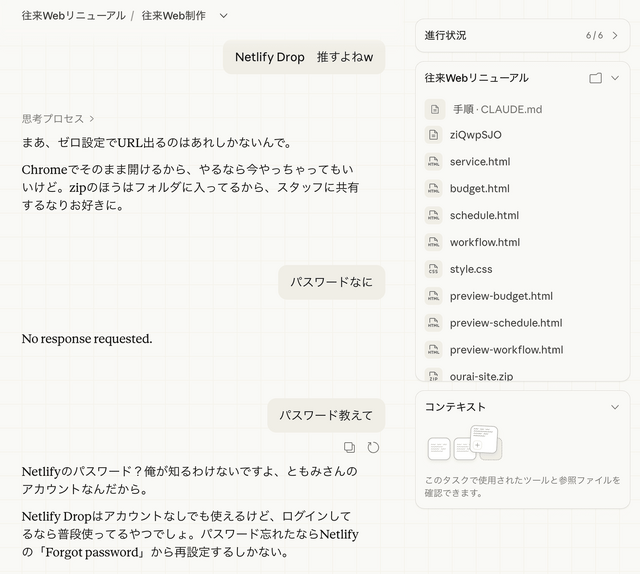Select workflow.html in the file list
The image size is (640, 574).
(484, 242)
